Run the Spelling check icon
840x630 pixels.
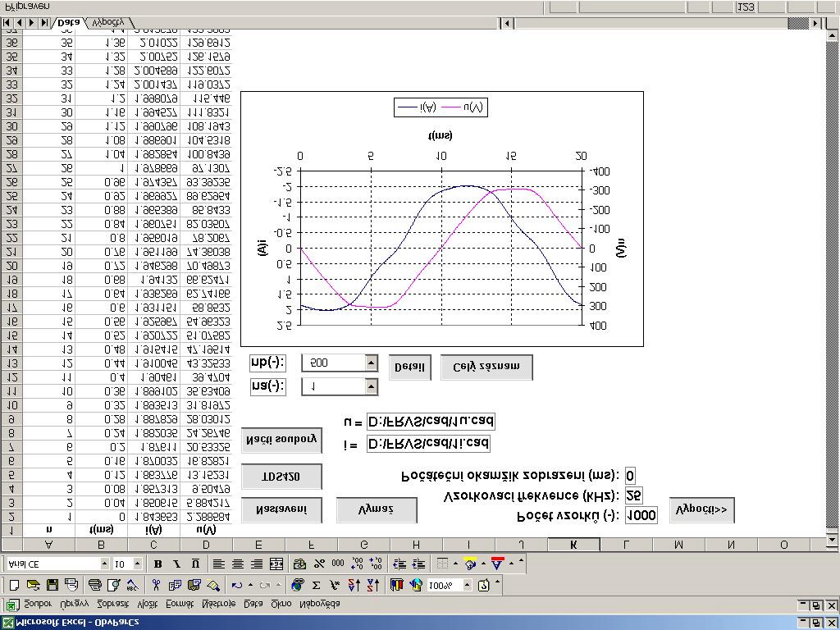(x=132, y=585)
